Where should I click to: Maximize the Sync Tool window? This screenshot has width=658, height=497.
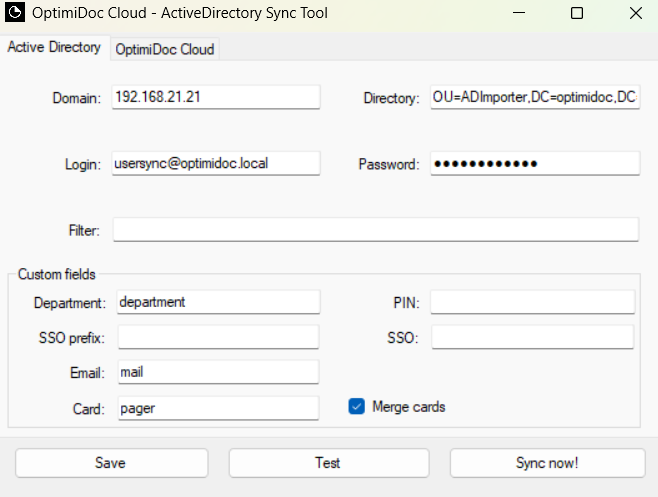point(577,14)
